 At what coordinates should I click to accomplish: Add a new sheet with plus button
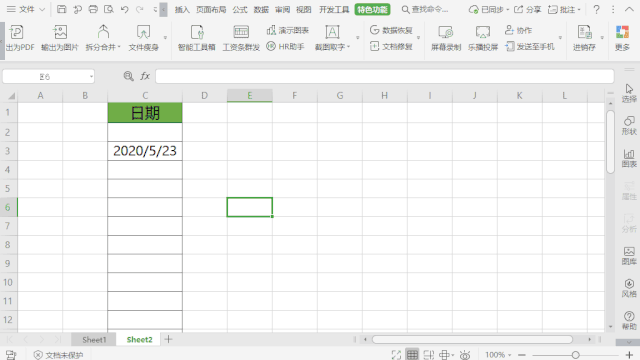pyautogui.click(x=168, y=339)
